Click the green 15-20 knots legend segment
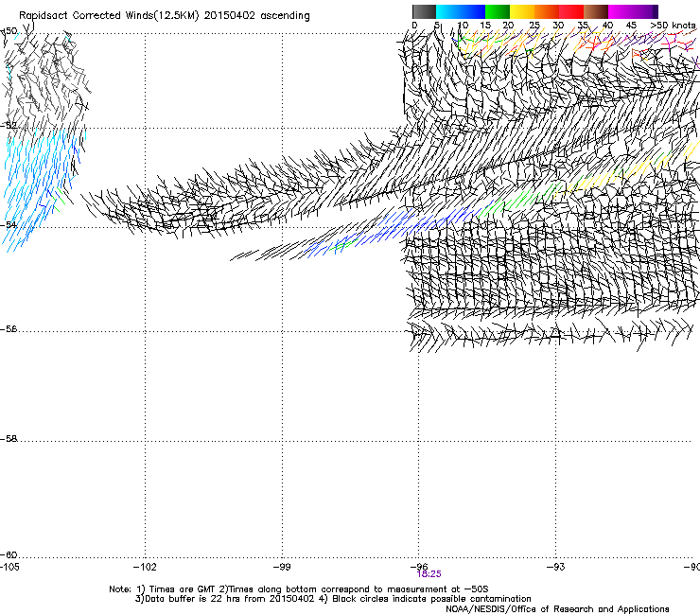 [498, 11]
